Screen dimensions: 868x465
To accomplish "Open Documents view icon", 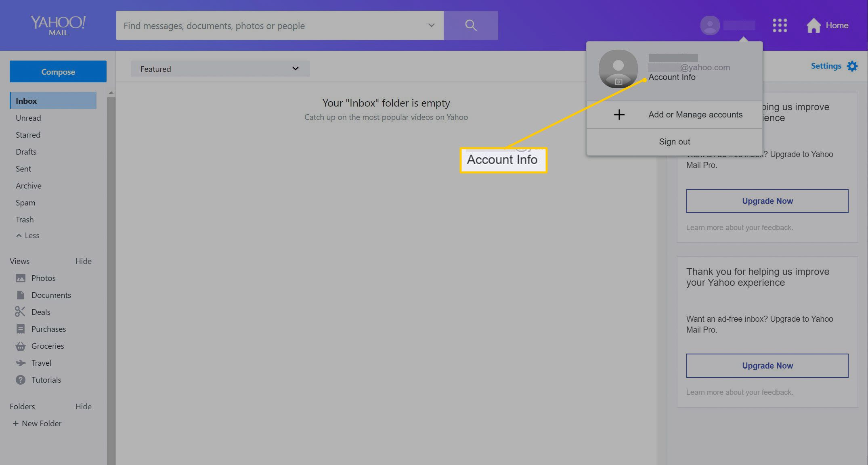I will tap(21, 295).
